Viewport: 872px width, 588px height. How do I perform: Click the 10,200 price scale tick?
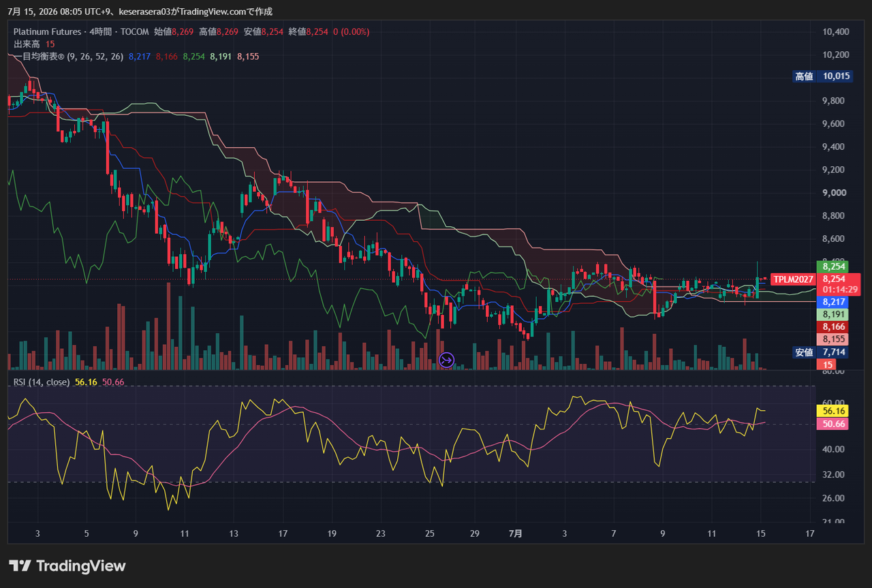coord(835,55)
